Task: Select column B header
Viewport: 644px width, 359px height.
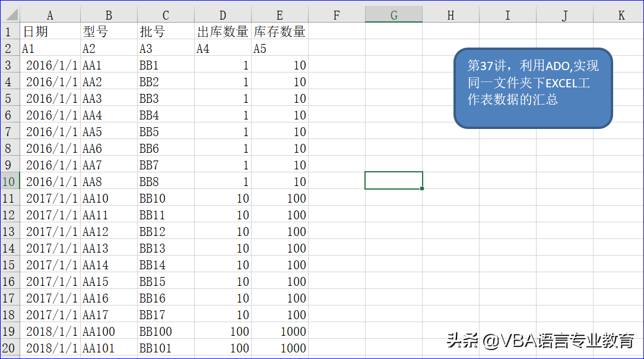Action: (x=109, y=15)
